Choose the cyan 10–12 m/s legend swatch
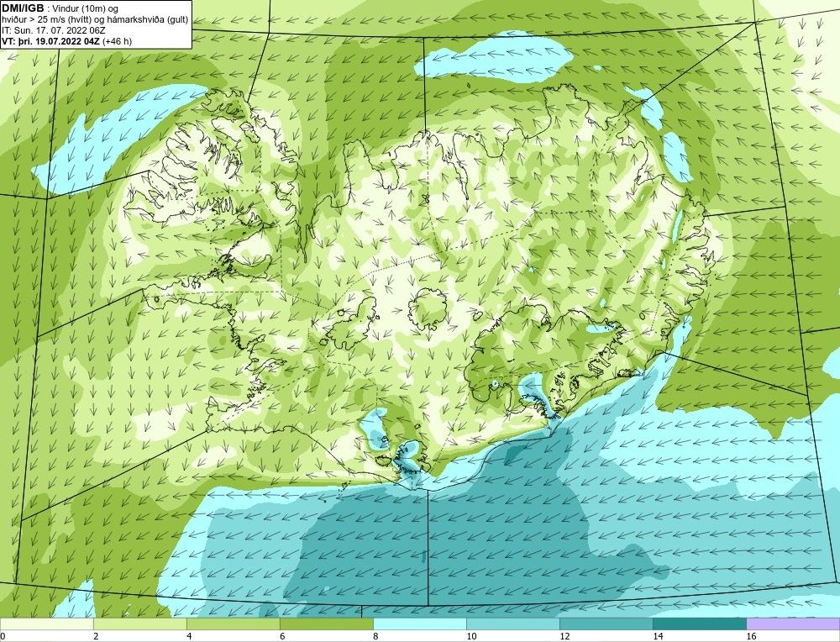 512,624
